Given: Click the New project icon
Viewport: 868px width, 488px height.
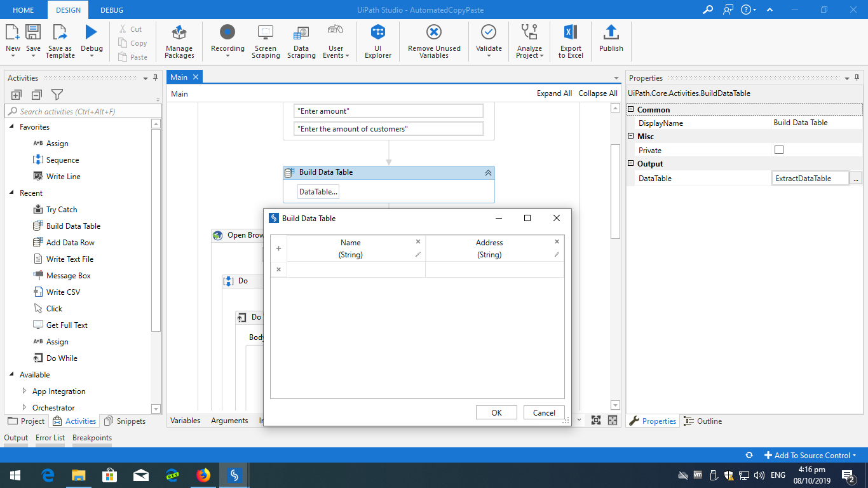Looking at the screenshot, I should click(x=13, y=32).
